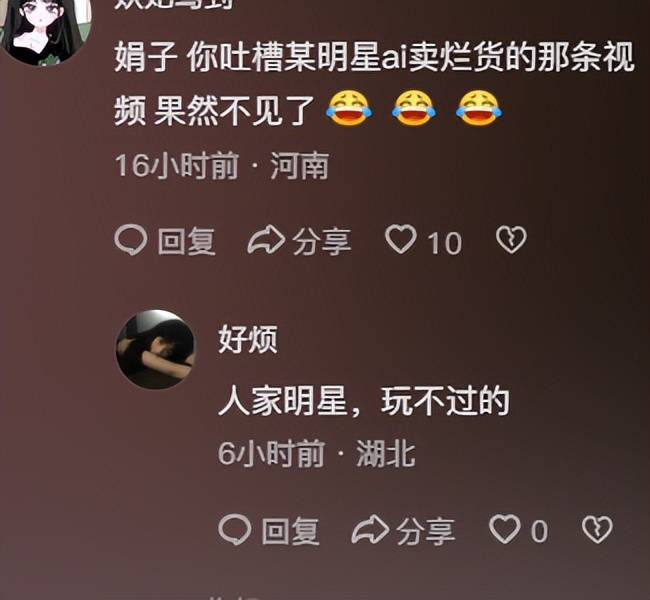
Task: Select the reply text 人家明星,玩不过的
Action: [x=364, y=401]
